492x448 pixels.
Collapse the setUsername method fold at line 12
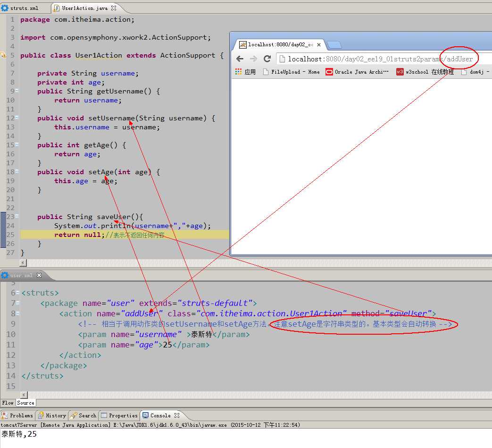click(x=17, y=118)
